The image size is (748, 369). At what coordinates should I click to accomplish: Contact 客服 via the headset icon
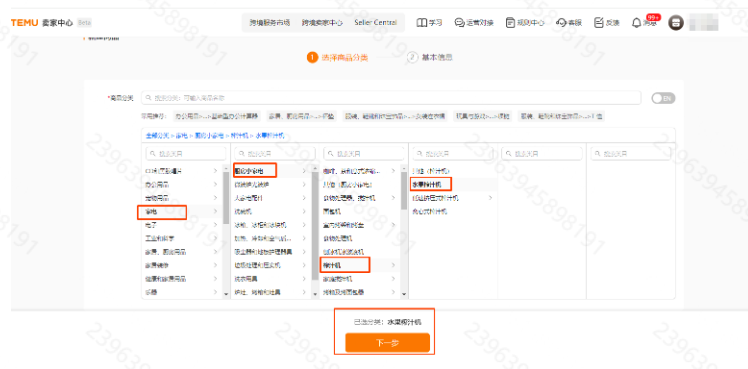pos(561,22)
